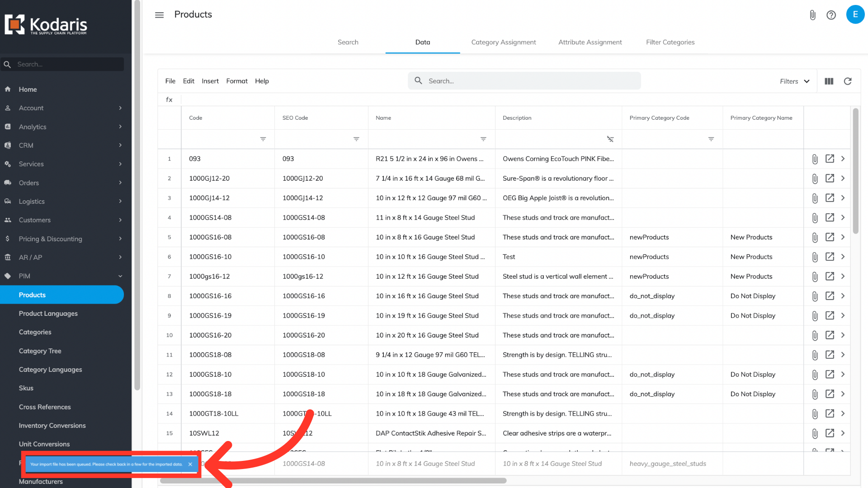The height and width of the screenshot is (488, 868).
Task: Open the Name column filter icon
Action: (x=483, y=139)
